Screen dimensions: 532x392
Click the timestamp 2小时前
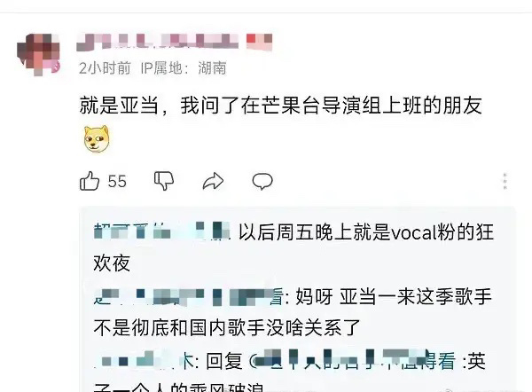(x=105, y=68)
